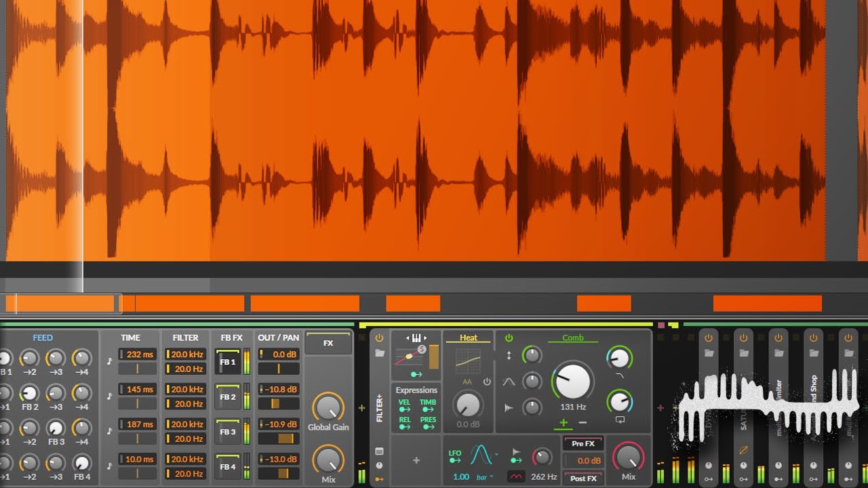Viewport: 868px width, 488px height.
Task: Toggle tempo sync note for 10.0 ms tap
Action: pyautogui.click(x=110, y=466)
